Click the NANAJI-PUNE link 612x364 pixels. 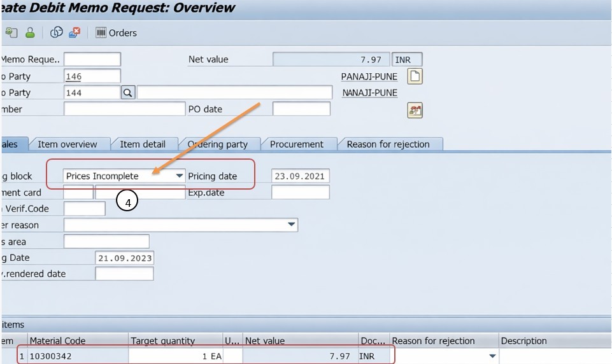coord(370,93)
